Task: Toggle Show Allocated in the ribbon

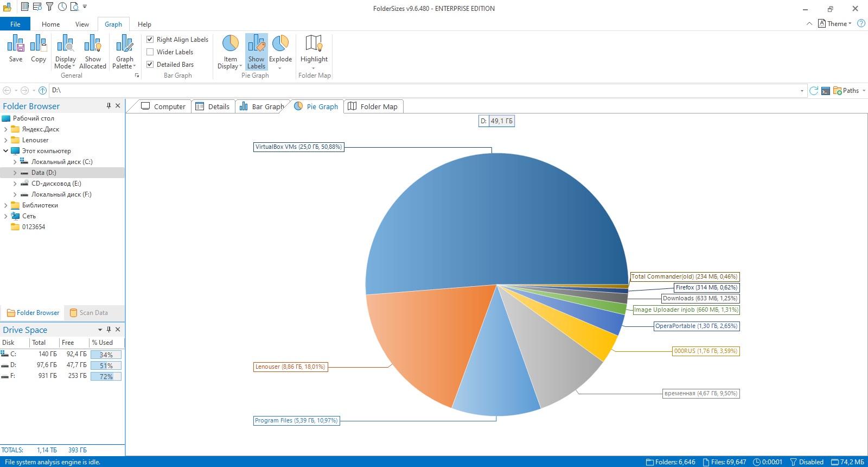Action: 93,52
